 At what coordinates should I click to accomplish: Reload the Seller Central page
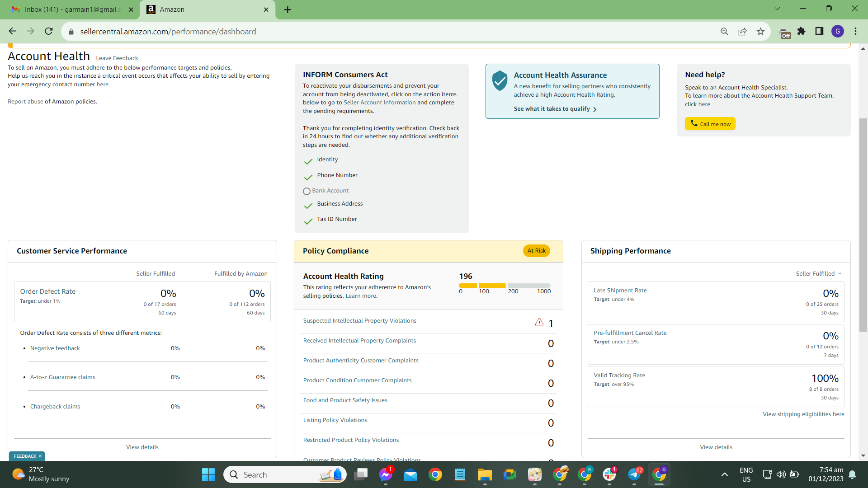pos(49,31)
